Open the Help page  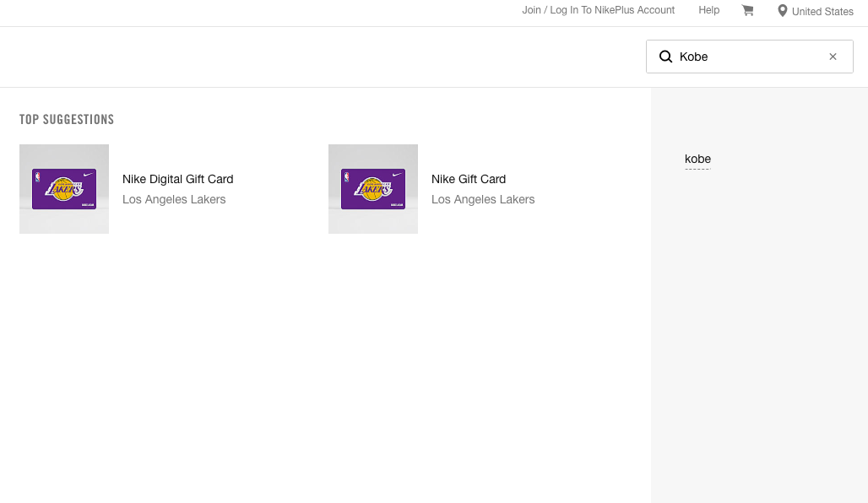pyautogui.click(x=708, y=10)
